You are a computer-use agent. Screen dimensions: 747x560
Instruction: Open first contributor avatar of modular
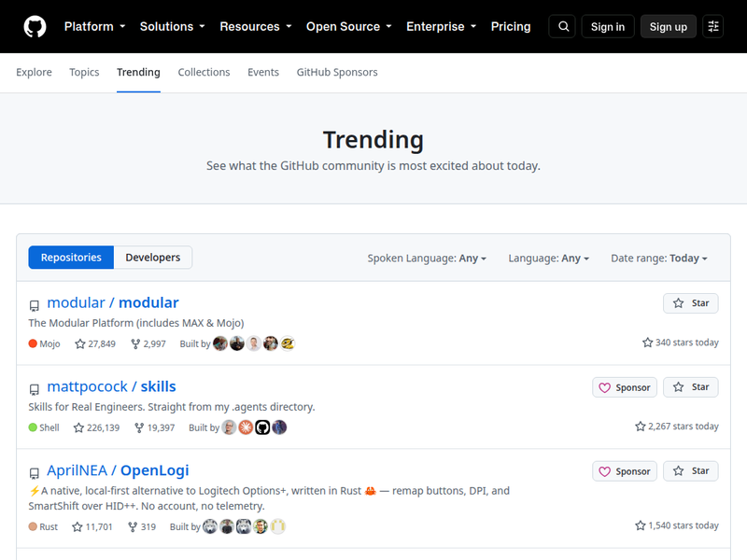(220, 343)
